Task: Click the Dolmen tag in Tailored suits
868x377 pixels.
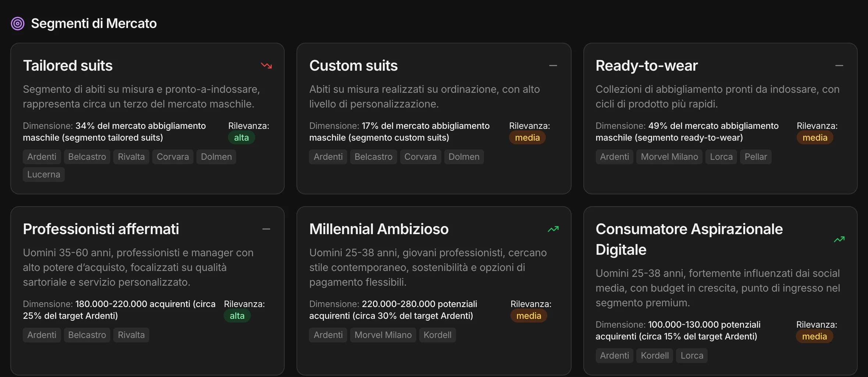Action: click(x=216, y=157)
